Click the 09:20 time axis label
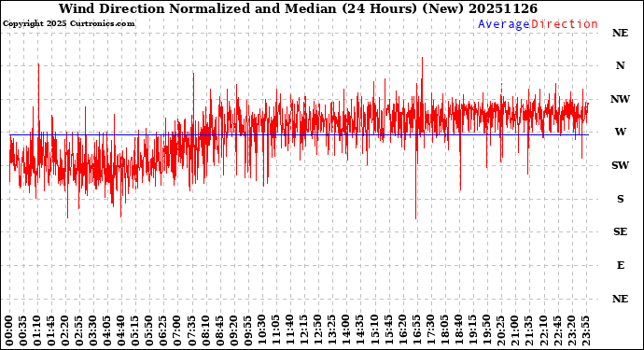 233,330
